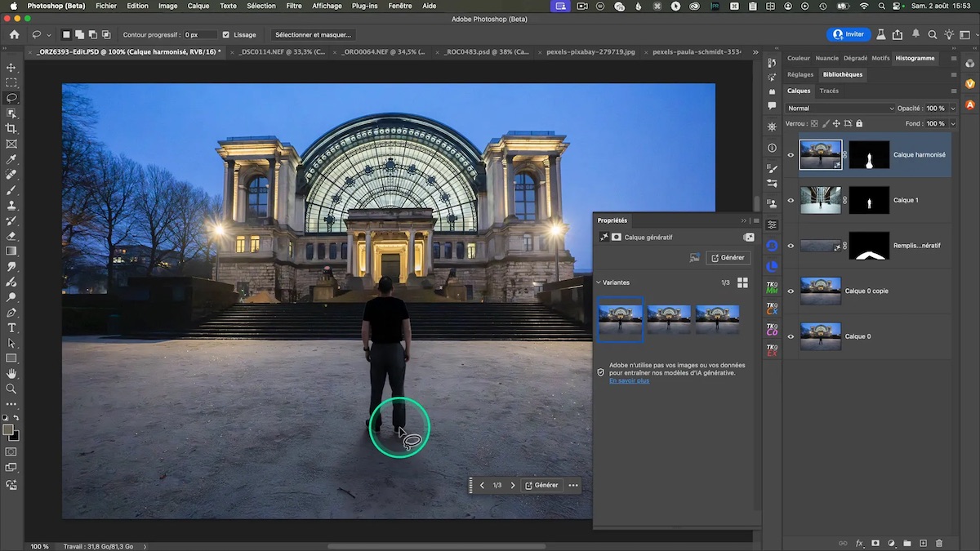Select the Eraser tool
980x551 pixels.
11,236
